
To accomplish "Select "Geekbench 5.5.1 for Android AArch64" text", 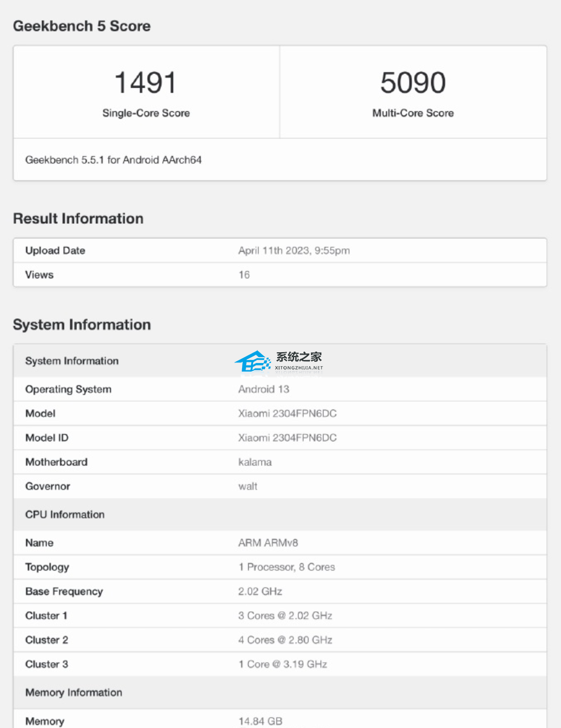I will tap(113, 160).
